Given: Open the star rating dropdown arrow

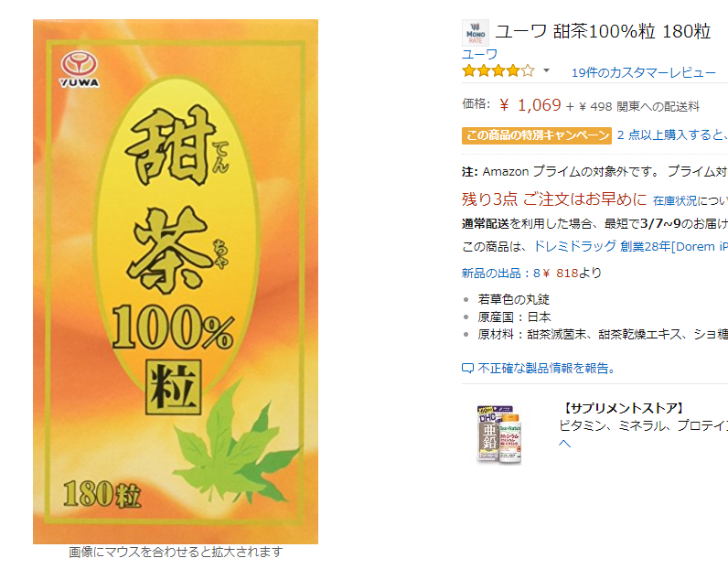Looking at the screenshot, I should (x=547, y=70).
